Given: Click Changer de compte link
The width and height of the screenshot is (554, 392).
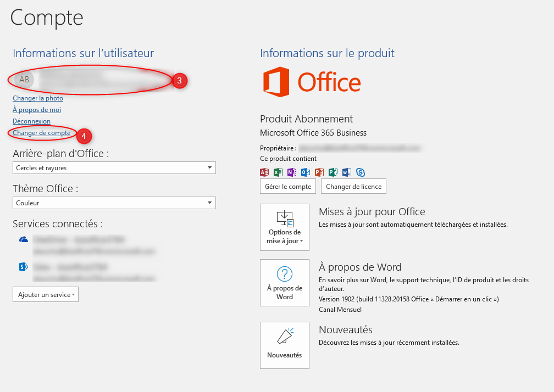Looking at the screenshot, I should pos(41,133).
